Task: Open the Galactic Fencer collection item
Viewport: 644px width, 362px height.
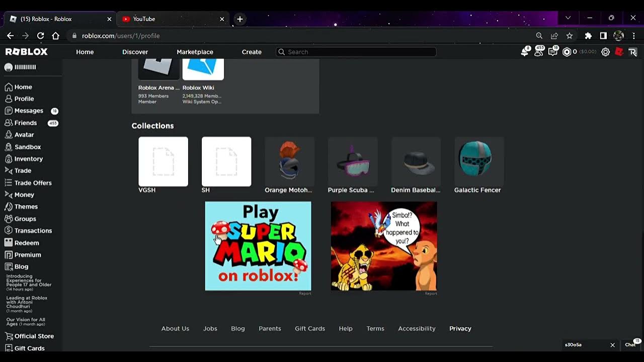Action: [x=479, y=161]
